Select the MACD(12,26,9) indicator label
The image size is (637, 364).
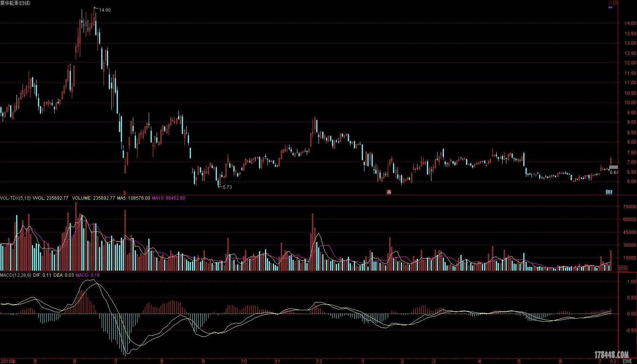16,275
